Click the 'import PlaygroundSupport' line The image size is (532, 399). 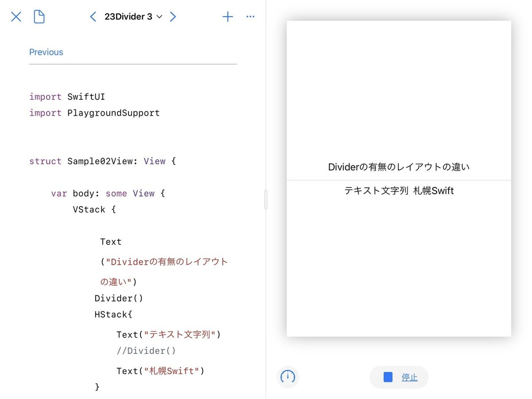coord(94,113)
